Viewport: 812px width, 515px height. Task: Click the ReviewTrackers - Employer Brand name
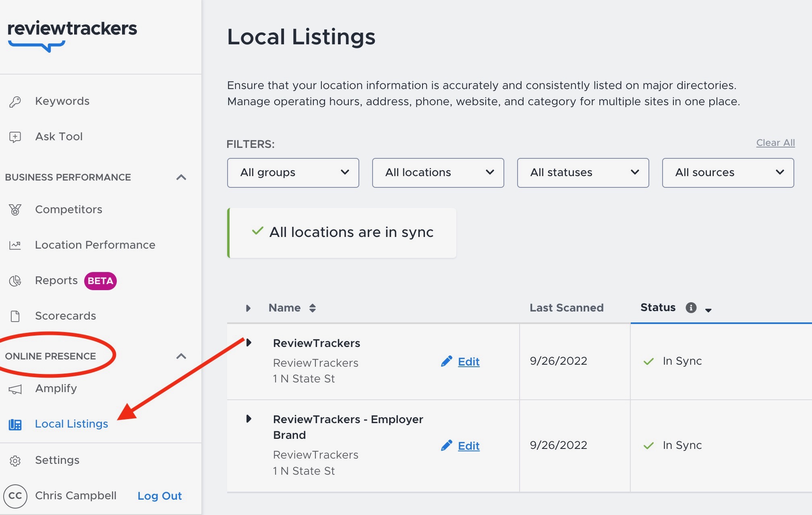[348, 427]
